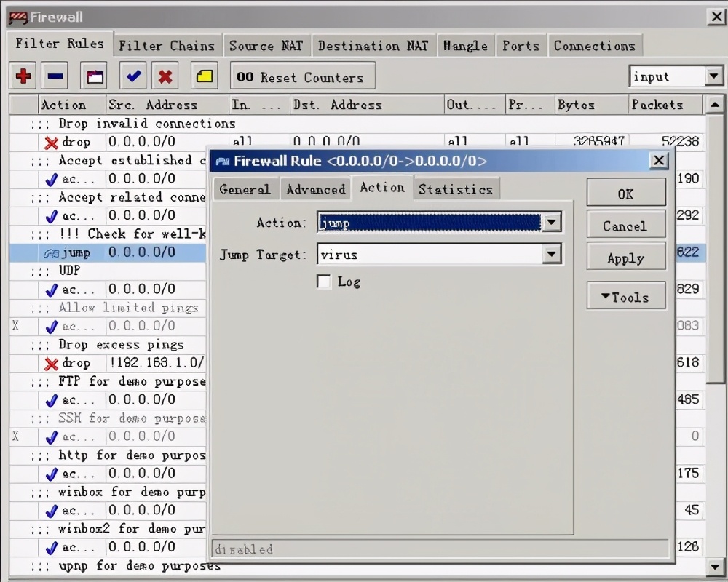Viewport: 728px width, 582px height.
Task: Click the Apply button
Action: (x=625, y=258)
